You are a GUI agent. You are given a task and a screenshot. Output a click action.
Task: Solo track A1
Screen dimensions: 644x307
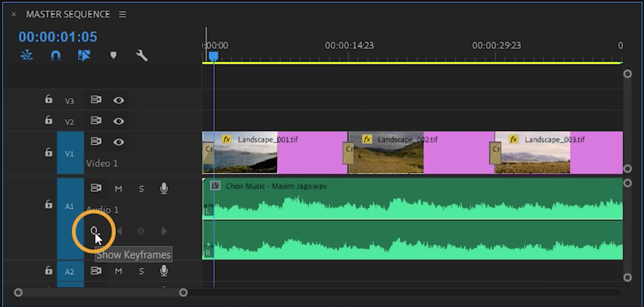(x=141, y=189)
